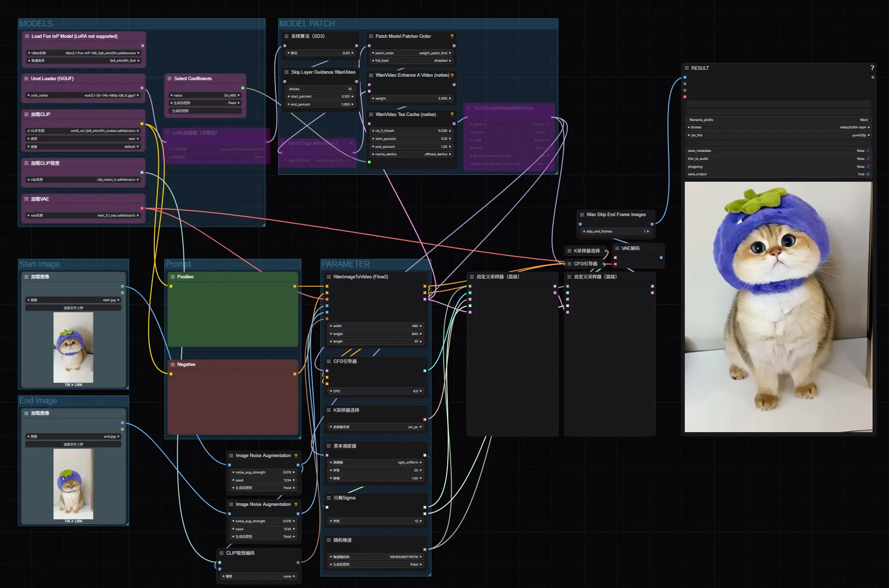
Task: Open full_load combo showing disabled
Action: (411, 61)
